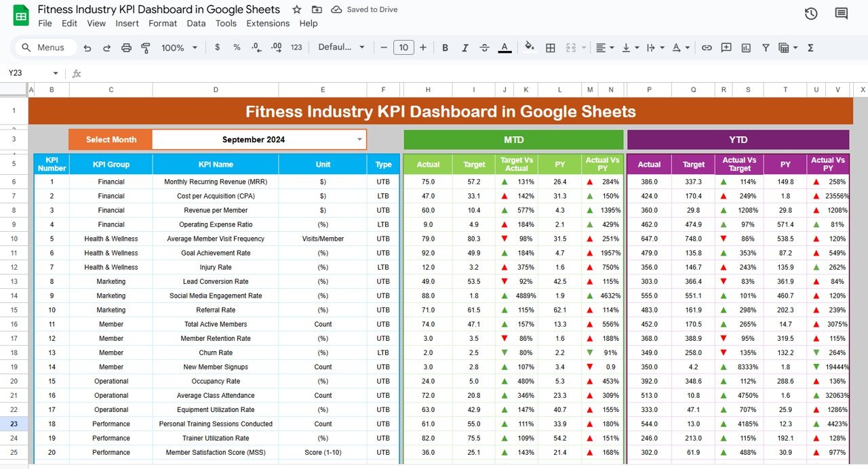Click Member Satisfaction Score (MSS) cell
Viewport: 868px width, 469px height.
(216, 452)
